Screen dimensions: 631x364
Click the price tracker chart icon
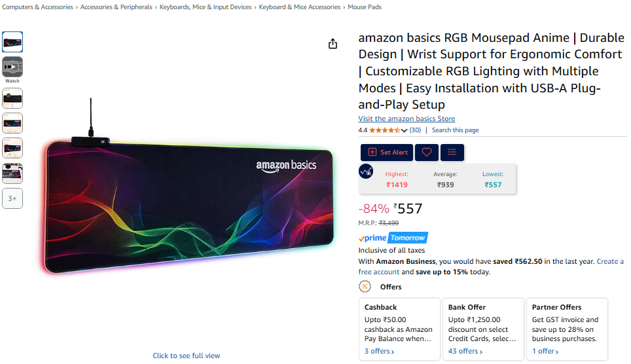[366, 172]
